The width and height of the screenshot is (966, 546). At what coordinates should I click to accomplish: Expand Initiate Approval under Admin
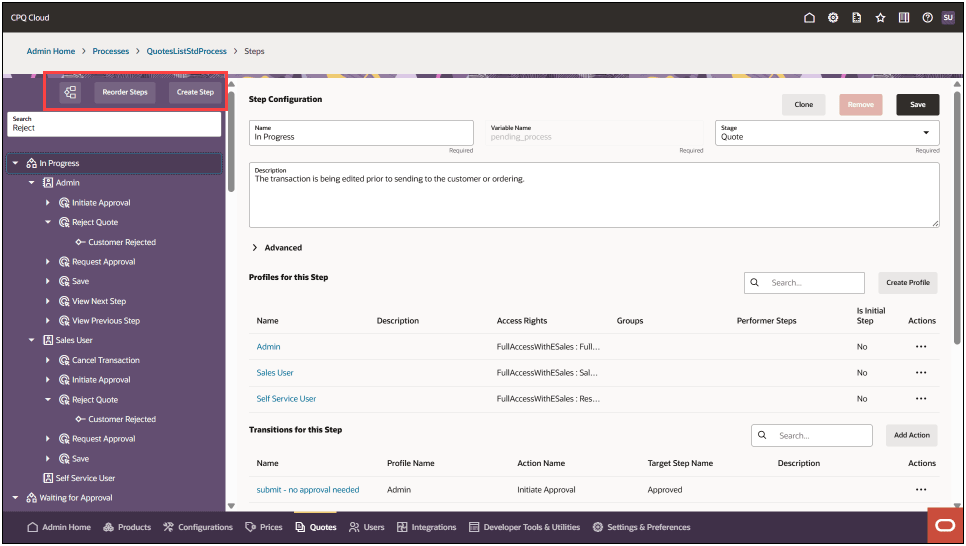click(47, 203)
